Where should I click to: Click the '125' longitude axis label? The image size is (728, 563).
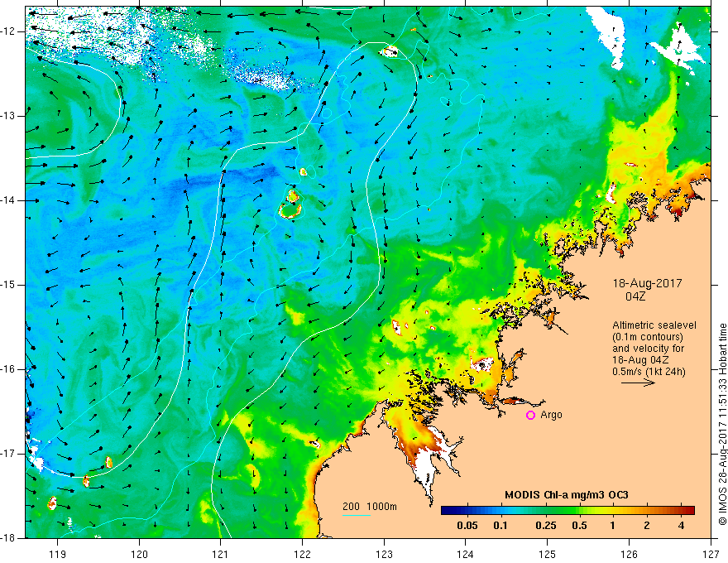[x=547, y=554]
